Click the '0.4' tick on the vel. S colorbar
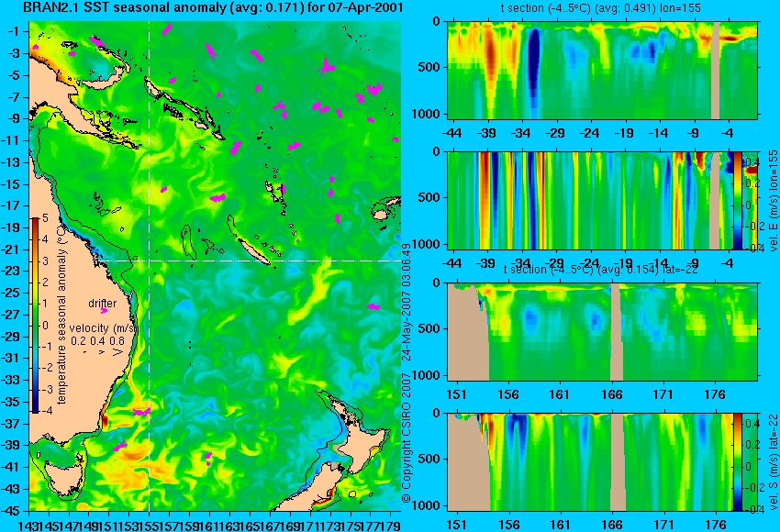780x532 pixels. click(752, 424)
